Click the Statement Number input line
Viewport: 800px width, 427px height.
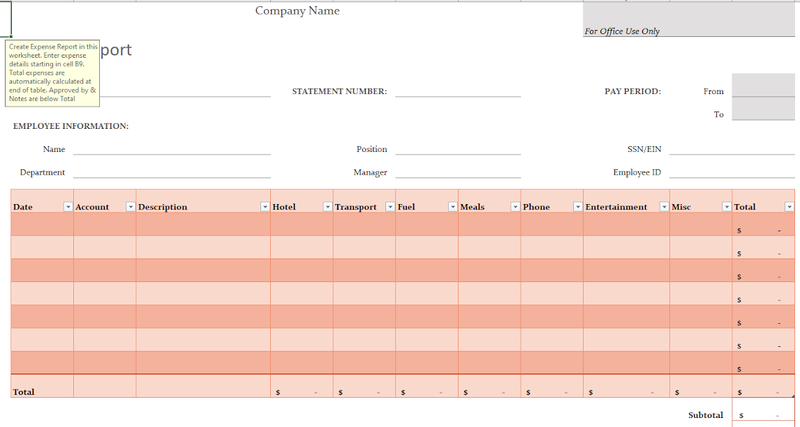pyautogui.click(x=458, y=91)
